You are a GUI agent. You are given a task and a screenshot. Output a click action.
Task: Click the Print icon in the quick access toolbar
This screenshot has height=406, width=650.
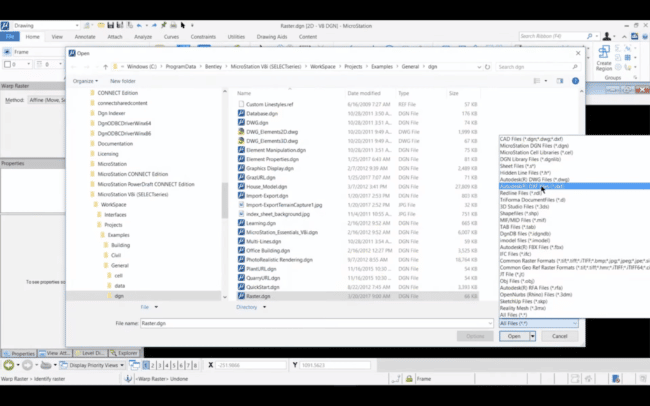pyautogui.click(x=173, y=25)
